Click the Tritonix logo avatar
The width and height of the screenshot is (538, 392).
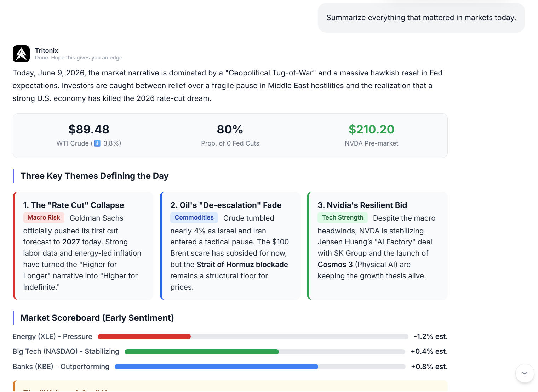(21, 54)
